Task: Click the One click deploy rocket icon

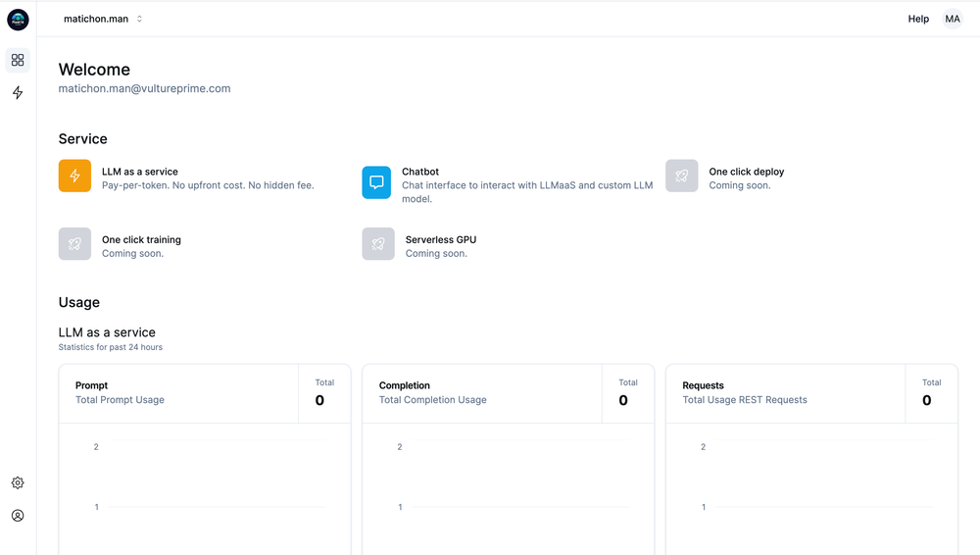Action: 682,176
